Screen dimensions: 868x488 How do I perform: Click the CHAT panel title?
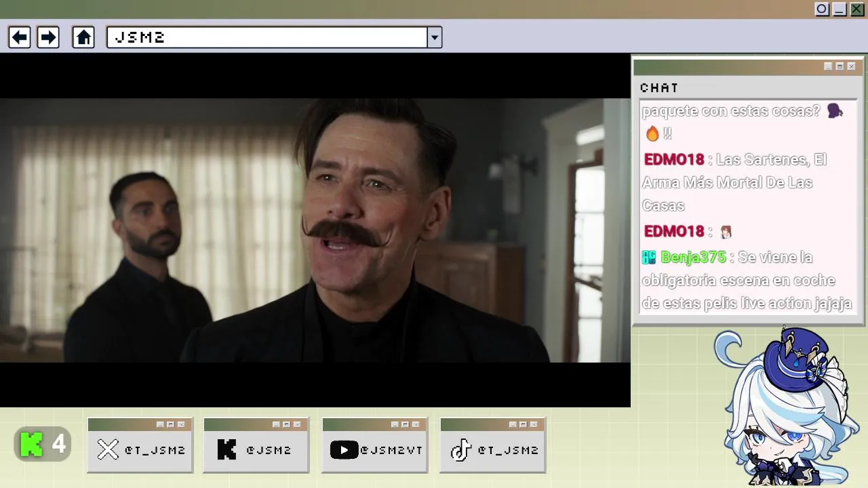point(659,88)
